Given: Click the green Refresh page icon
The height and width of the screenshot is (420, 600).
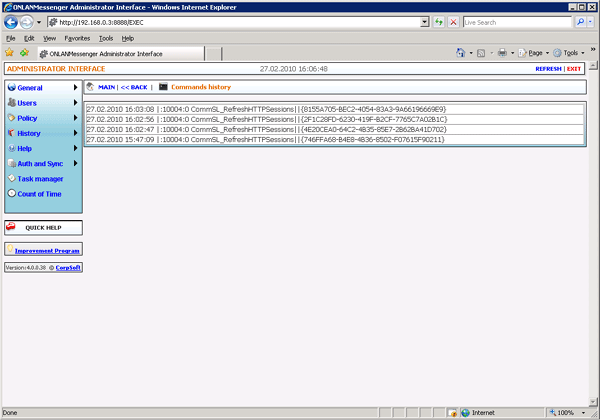Looking at the screenshot, I should [x=439, y=22].
